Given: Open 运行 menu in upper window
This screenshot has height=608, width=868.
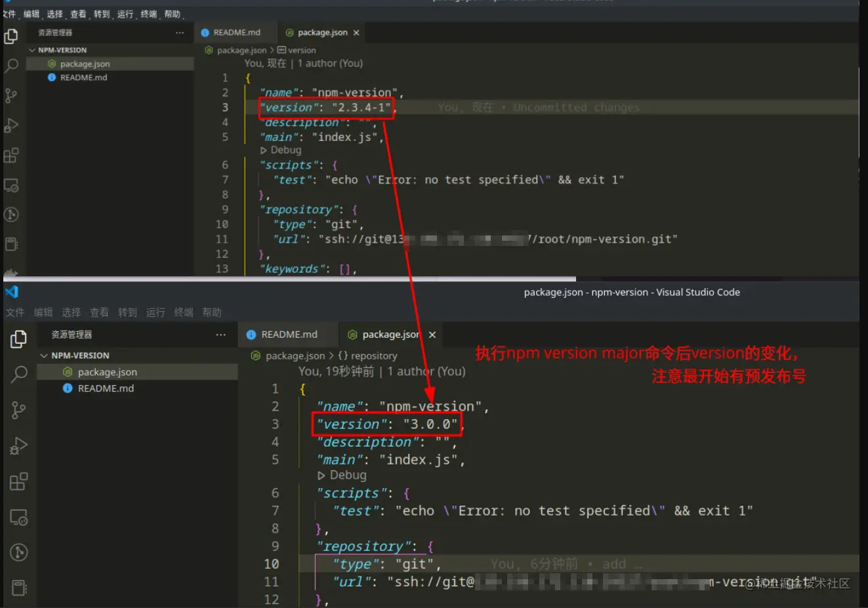Looking at the screenshot, I should 125,14.
